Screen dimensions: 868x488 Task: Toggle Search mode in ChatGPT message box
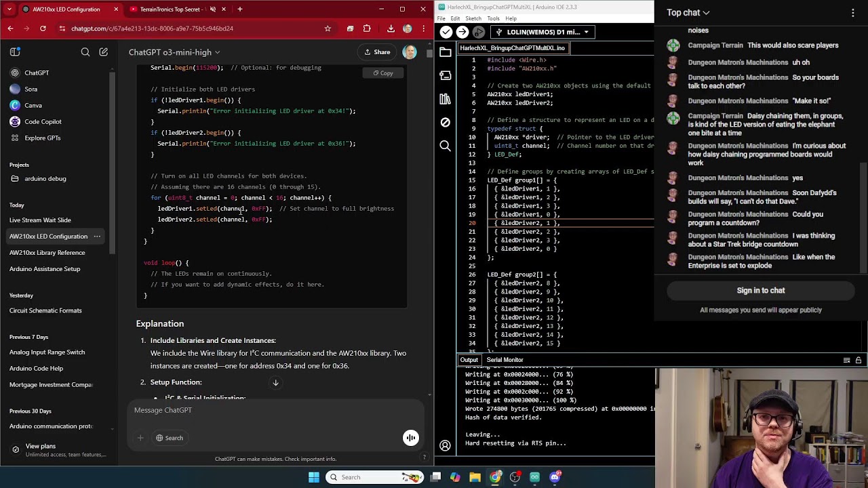pos(170,438)
